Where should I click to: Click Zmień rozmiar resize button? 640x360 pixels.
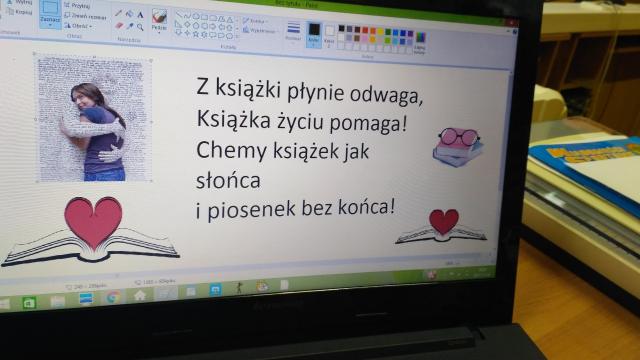85,16
